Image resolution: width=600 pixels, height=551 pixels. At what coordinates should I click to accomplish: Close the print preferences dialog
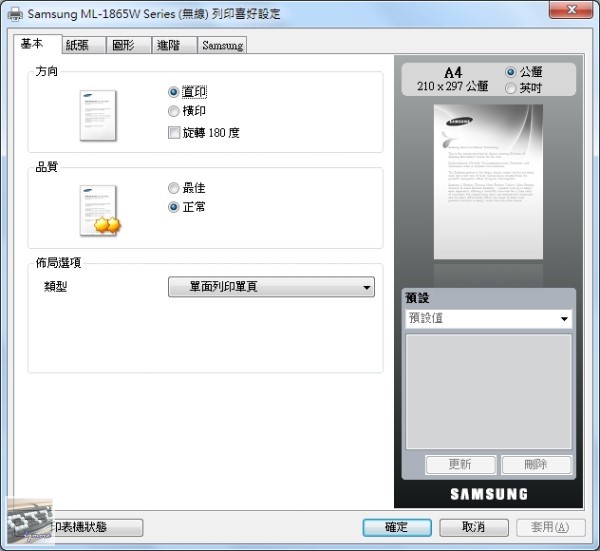coord(571,9)
